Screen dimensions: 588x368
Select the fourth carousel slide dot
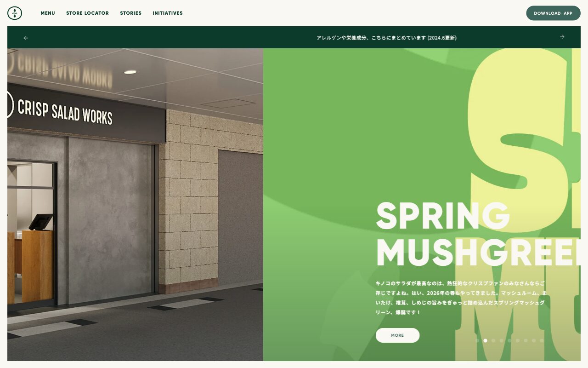pyautogui.click(x=501, y=341)
